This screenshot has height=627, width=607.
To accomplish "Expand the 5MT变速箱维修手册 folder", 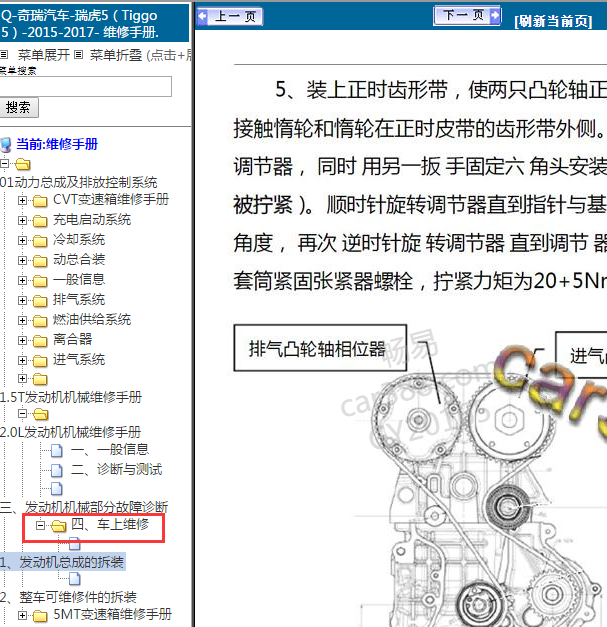I will 22,615.
